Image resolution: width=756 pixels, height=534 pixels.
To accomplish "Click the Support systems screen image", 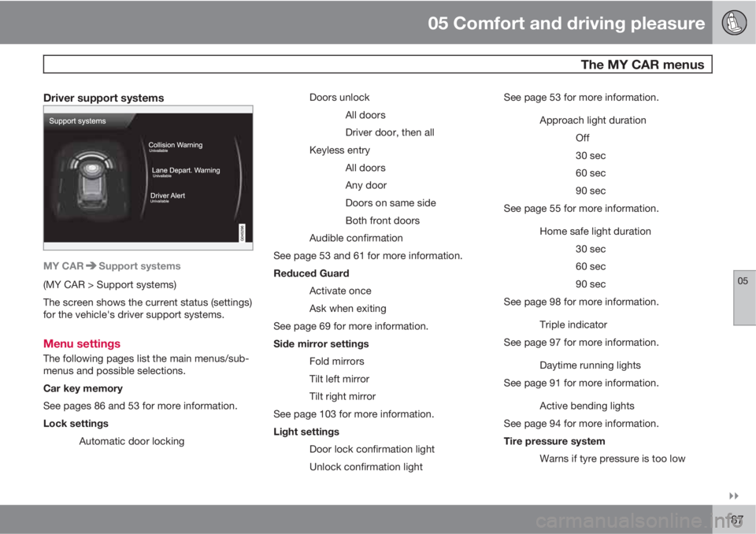I will click(x=148, y=177).
